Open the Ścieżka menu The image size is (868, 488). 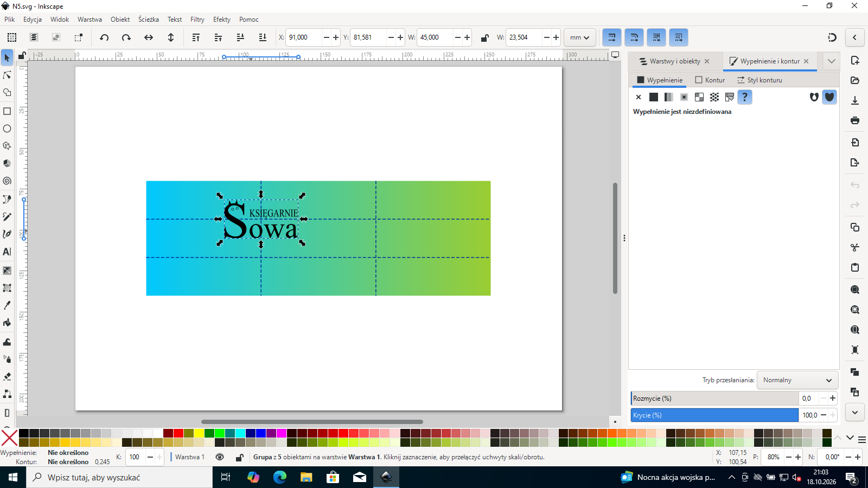149,20
